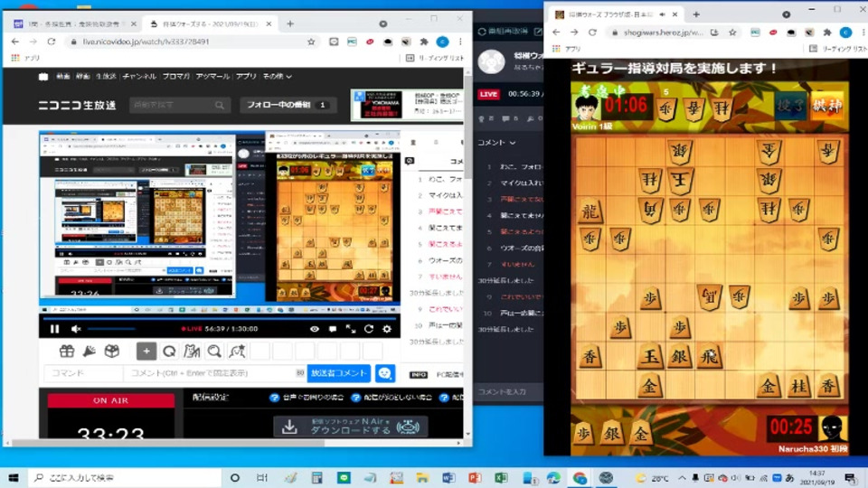Click the Windows taskbar search box

point(126,477)
